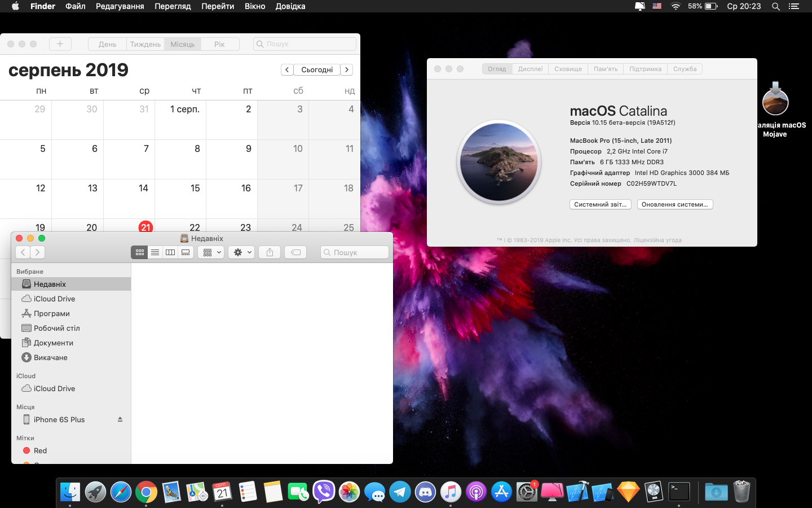The image size is (812, 508).
Task: Click Finder edit tags toolbar button
Action: [295, 252]
